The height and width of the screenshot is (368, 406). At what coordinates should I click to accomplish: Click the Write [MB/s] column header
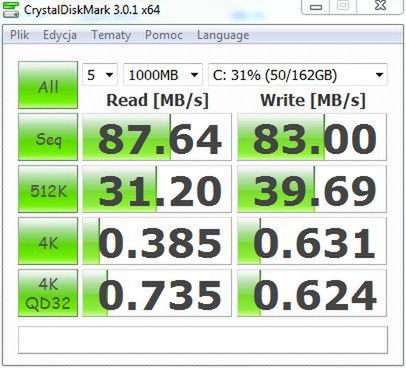pos(313,100)
